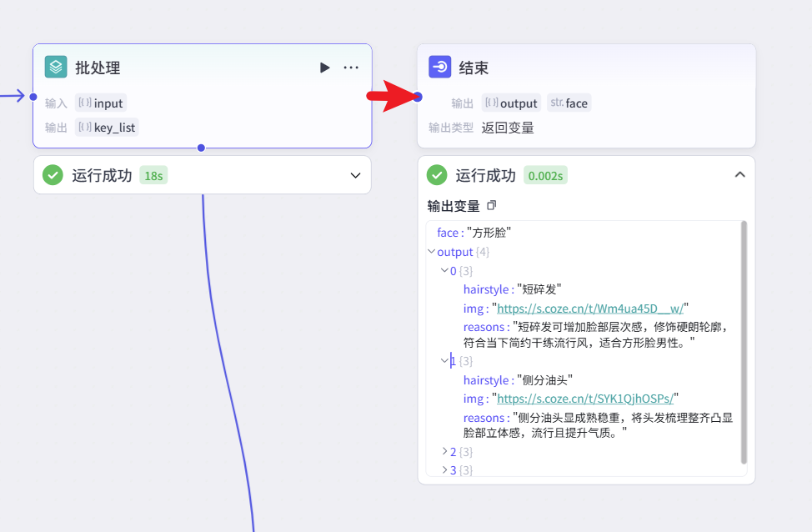Open the 短碎发 image link

tap(590, 308)
